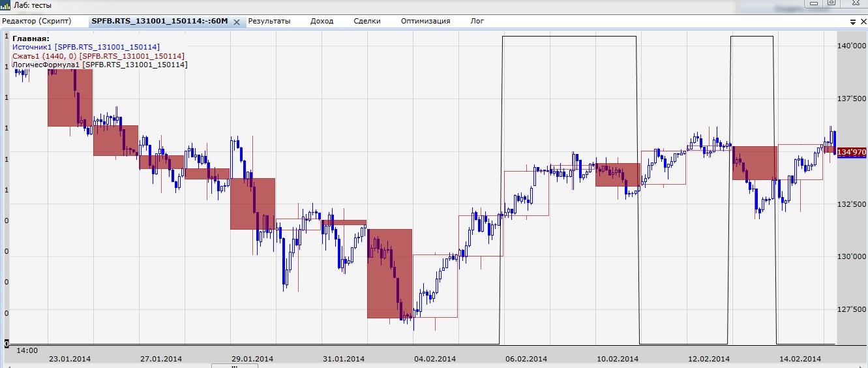Switch to the Сделки tab
This screenshot has width=868, height=368.
coord(367,21)
